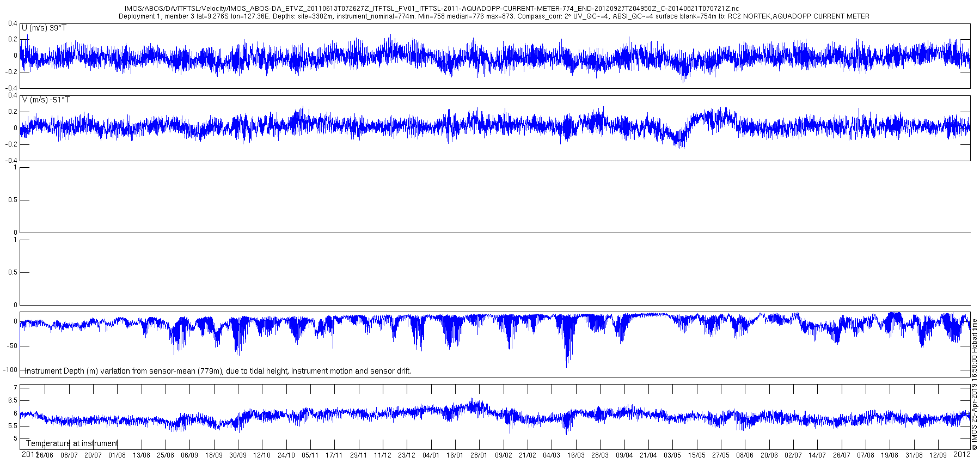Click the 30/09 date tick label

pos(237,455)
